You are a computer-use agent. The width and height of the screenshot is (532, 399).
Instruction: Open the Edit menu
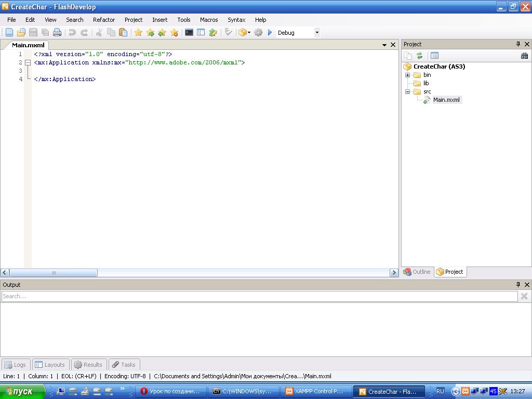click(30, 20)
